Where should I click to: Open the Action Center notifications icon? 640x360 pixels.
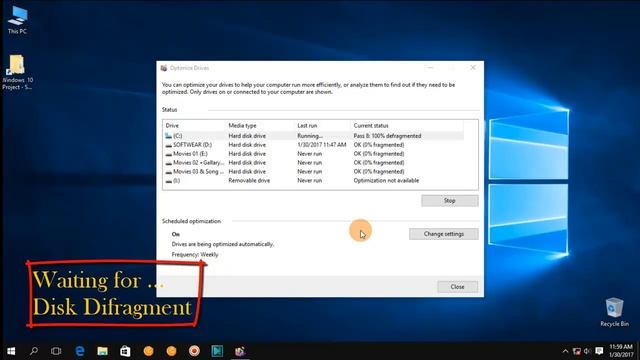coord(599,351)
